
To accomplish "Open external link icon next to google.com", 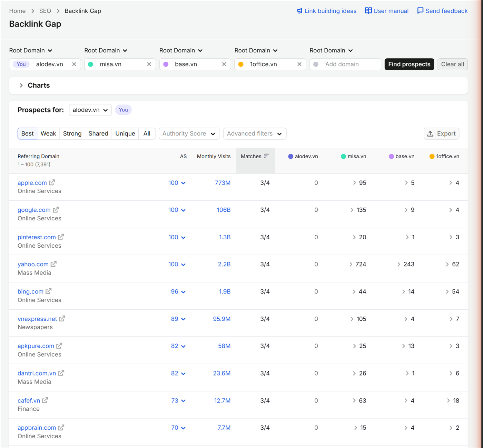I will pos(56,210).
